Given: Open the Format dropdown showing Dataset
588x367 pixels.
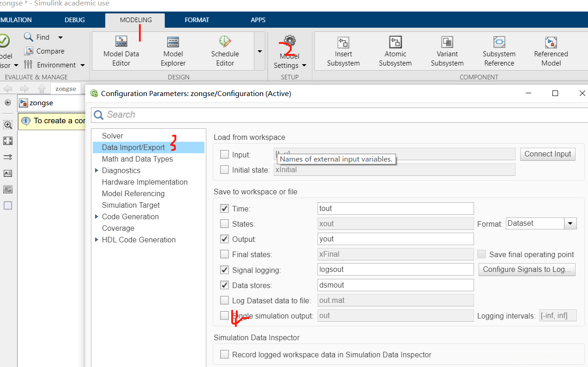Looking at the screenshot, I should pos(571,223).
